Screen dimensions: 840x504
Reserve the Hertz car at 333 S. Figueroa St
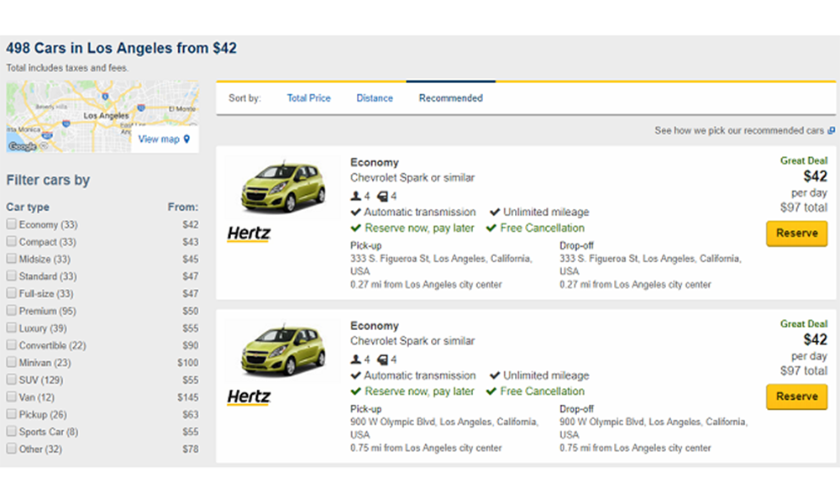click(796, 234)
